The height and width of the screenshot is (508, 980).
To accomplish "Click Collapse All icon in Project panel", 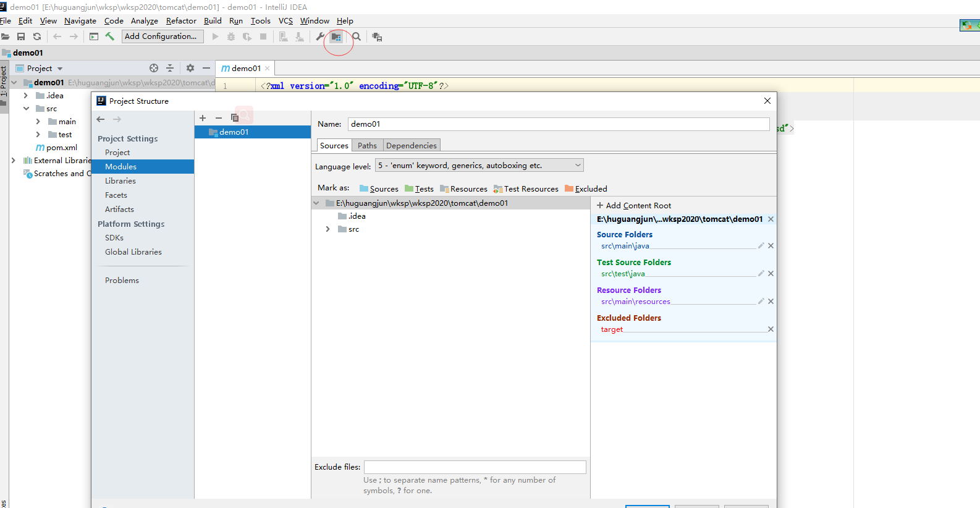I will [x=170, y=68].
